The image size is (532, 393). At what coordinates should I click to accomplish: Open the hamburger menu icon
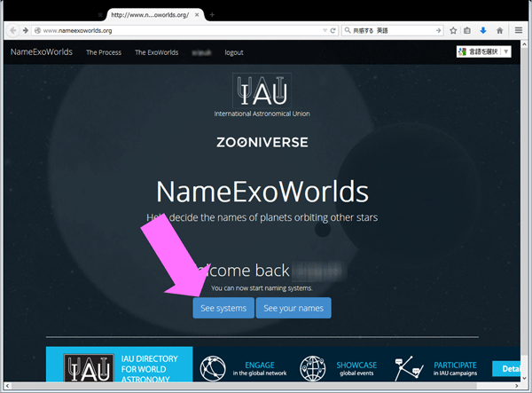519,30
